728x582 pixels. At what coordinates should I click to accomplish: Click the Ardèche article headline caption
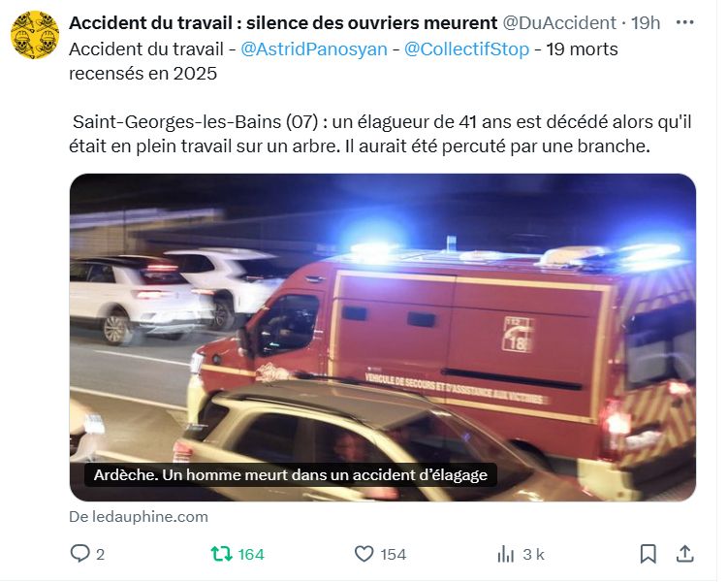291,475
